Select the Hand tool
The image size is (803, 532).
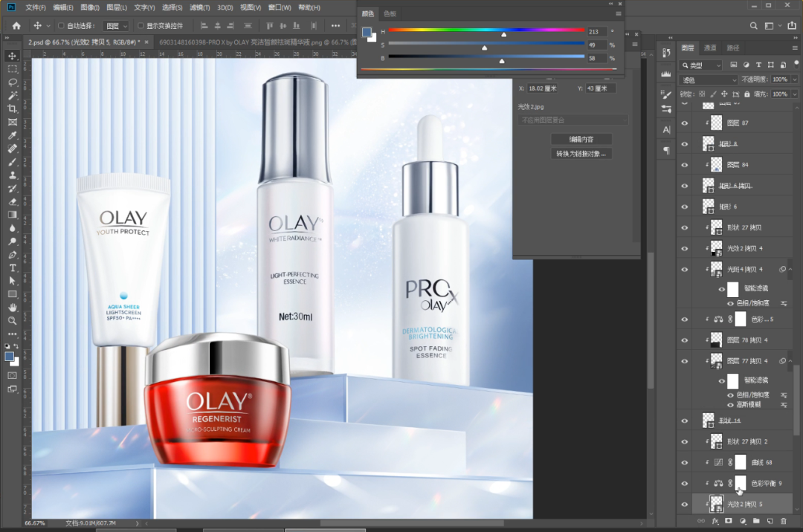click(x=13, y=308)
